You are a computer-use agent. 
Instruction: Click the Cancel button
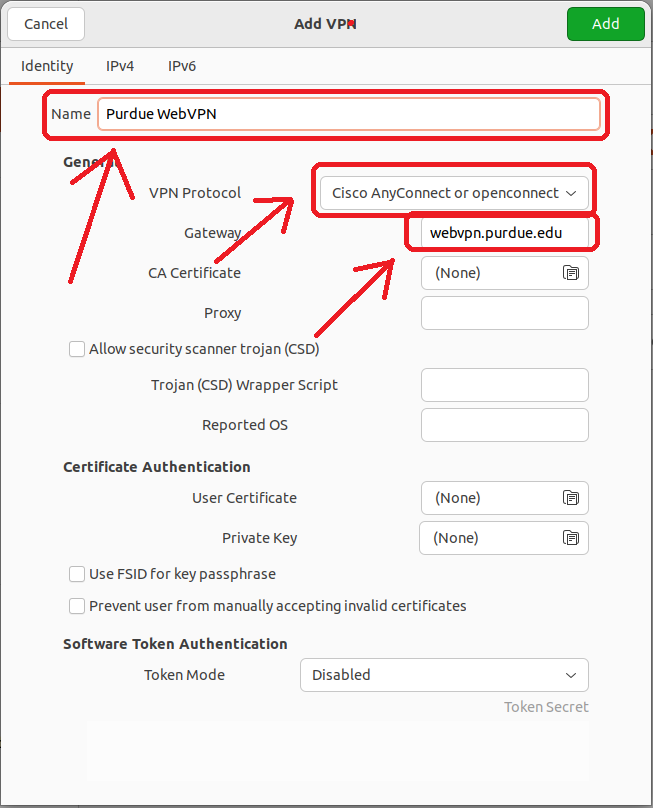(46, 24)
